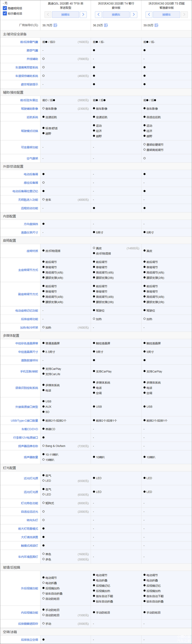Click the 感应后备厢 row label
Viewport: 192px width, 644px height.
(x=31, y=183)
